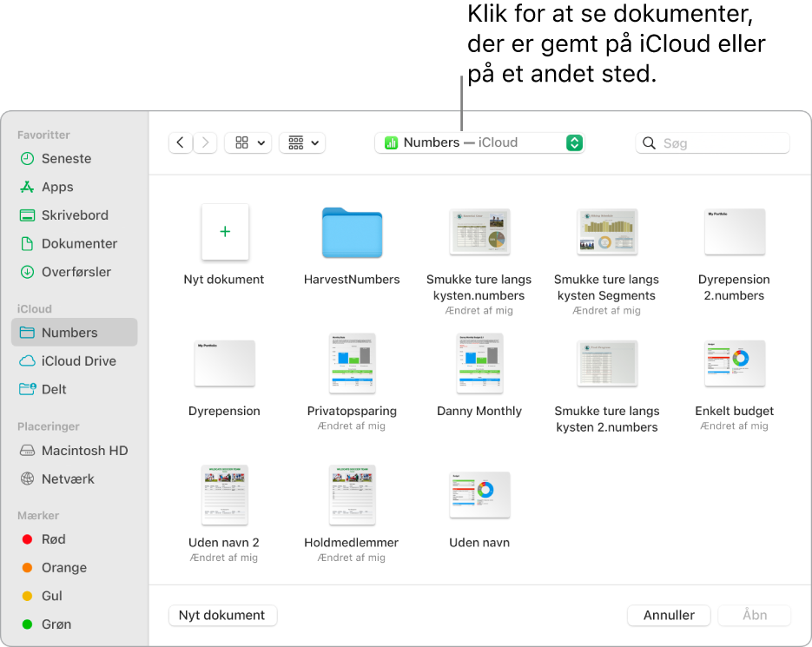Click the Enkelt budget file name
The width and height of the screenshot is (812, 647).
(x=735, y=411)
